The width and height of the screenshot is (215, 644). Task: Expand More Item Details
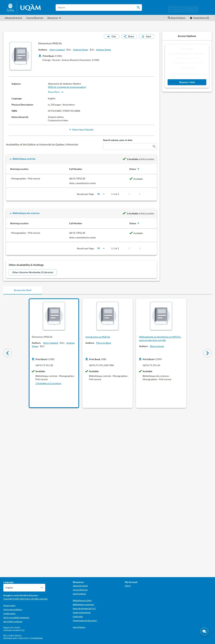tap(81, 130)
